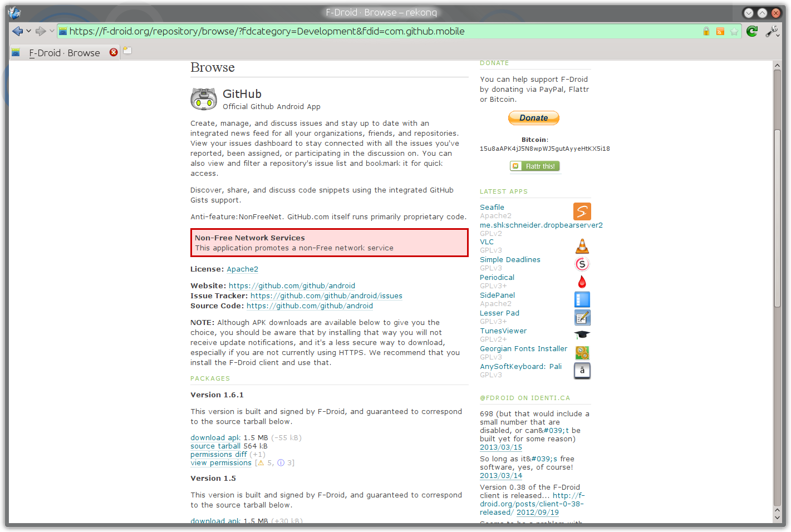Open the GitHub website link
791x532 pixels.
click(292, 286)
